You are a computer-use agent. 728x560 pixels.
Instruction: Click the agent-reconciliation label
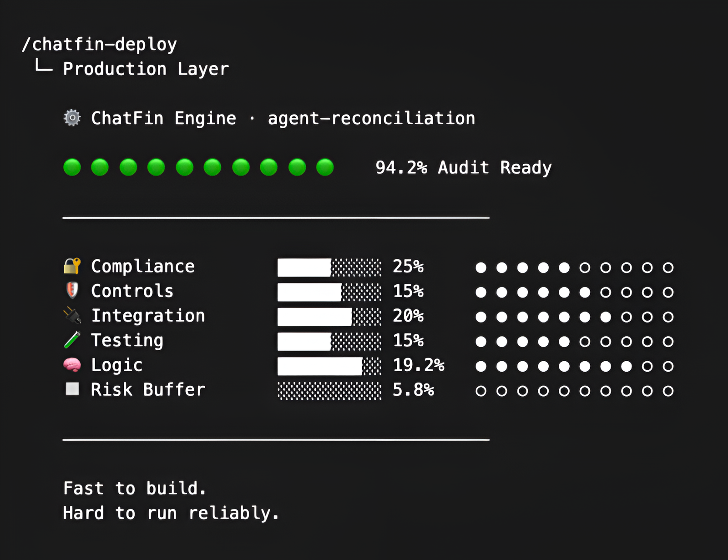pyautogui.click(x=371, y=118)
